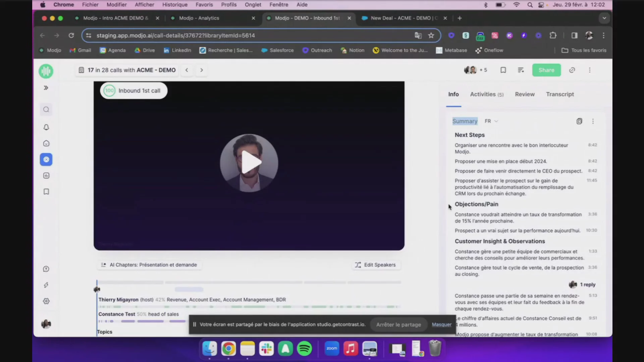Open Notion bookmark
Viewport: 644px width, 362px height.
353,50
